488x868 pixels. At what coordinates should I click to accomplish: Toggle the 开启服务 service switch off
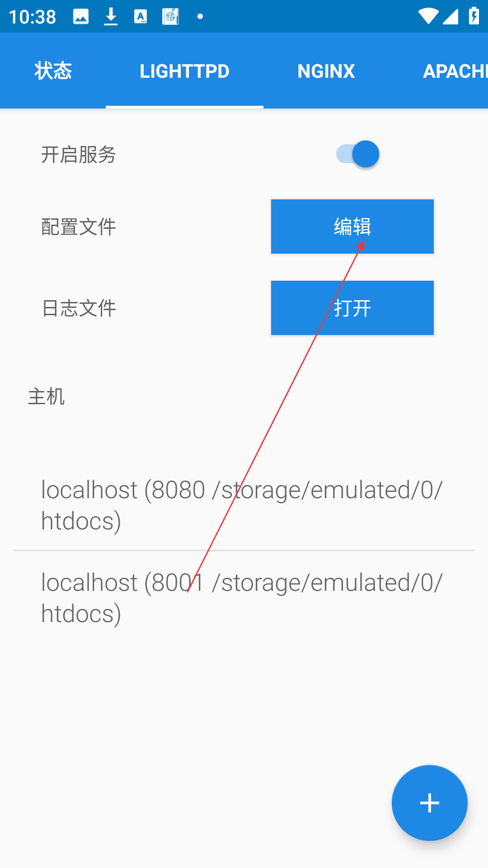point(357,154)
